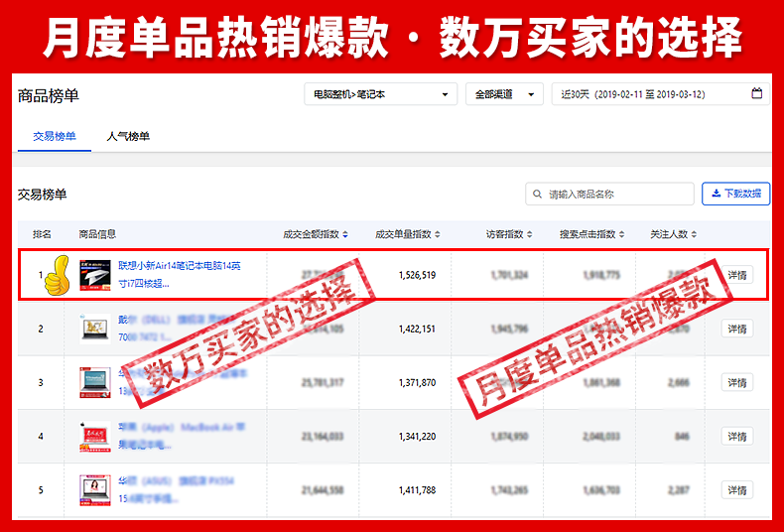Click the calendar icon in date field
The image size is (784, 532).
[757, 93]
